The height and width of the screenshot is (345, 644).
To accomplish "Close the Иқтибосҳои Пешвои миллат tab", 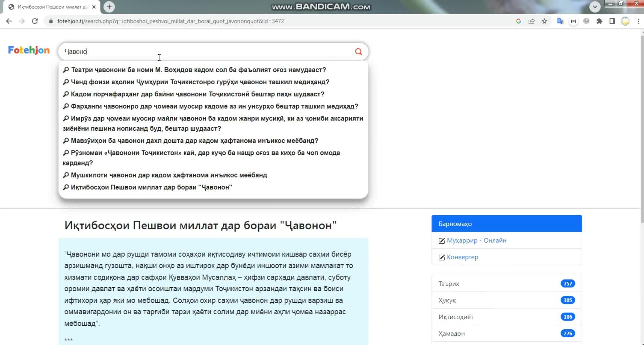I will [94, 7].
